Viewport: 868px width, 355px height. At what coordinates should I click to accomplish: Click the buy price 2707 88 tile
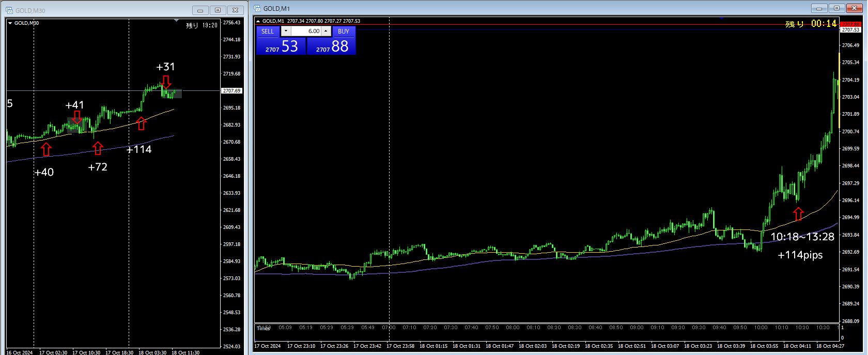point(331,46)
